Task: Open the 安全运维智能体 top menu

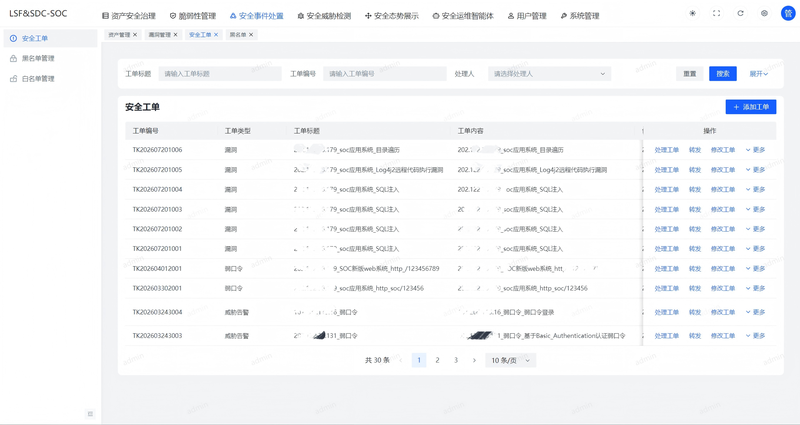Action: 463,16
